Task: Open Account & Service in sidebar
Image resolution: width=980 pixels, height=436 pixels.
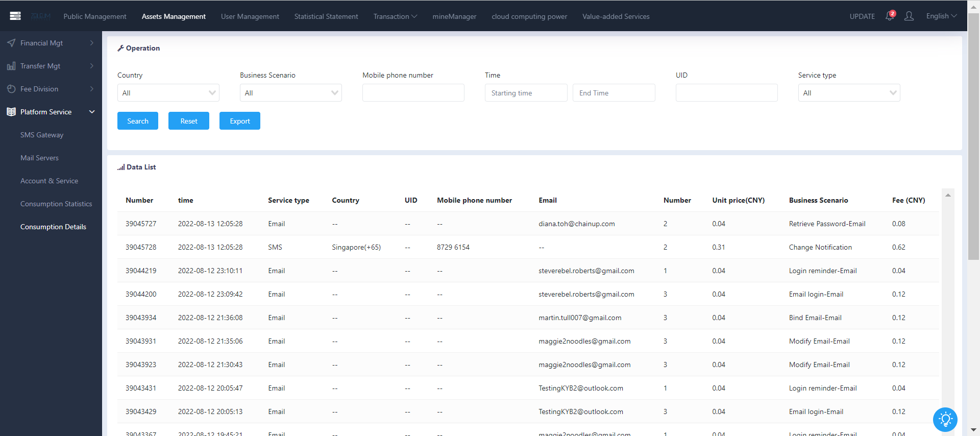Action: pos(49,181)
